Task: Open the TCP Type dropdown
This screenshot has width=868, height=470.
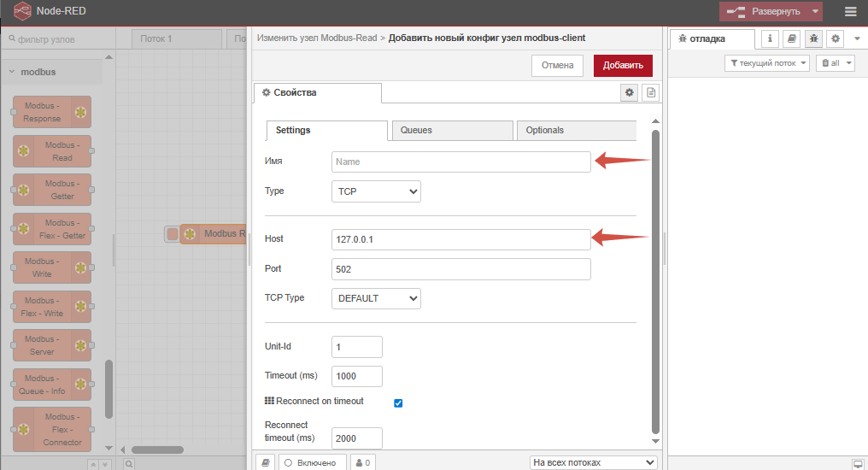Action: 376,298
